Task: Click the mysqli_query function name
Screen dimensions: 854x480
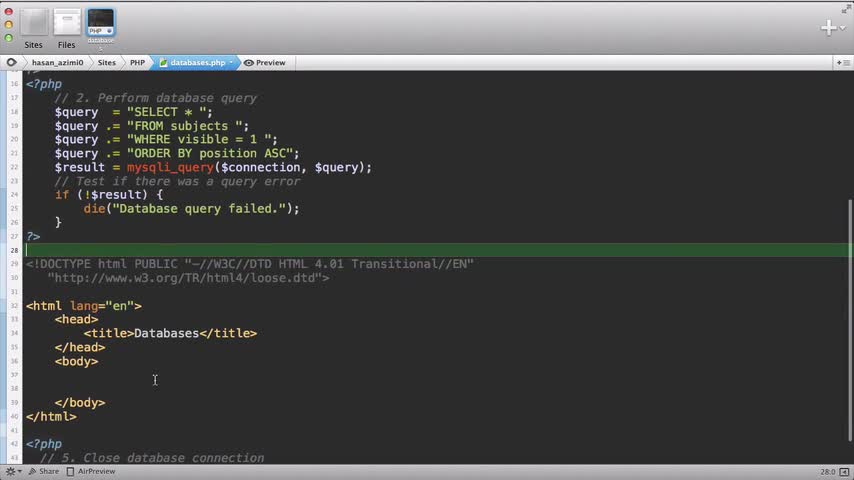Action: coord(170,167)
